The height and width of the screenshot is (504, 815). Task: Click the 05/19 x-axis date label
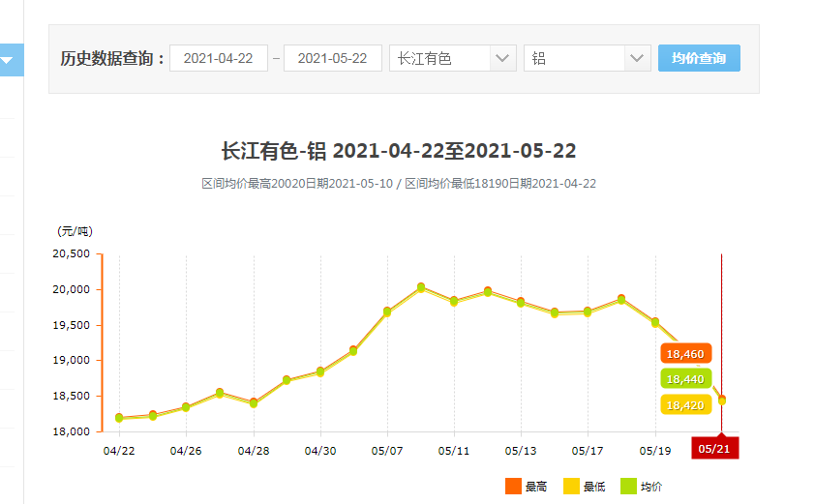point(655,451)
